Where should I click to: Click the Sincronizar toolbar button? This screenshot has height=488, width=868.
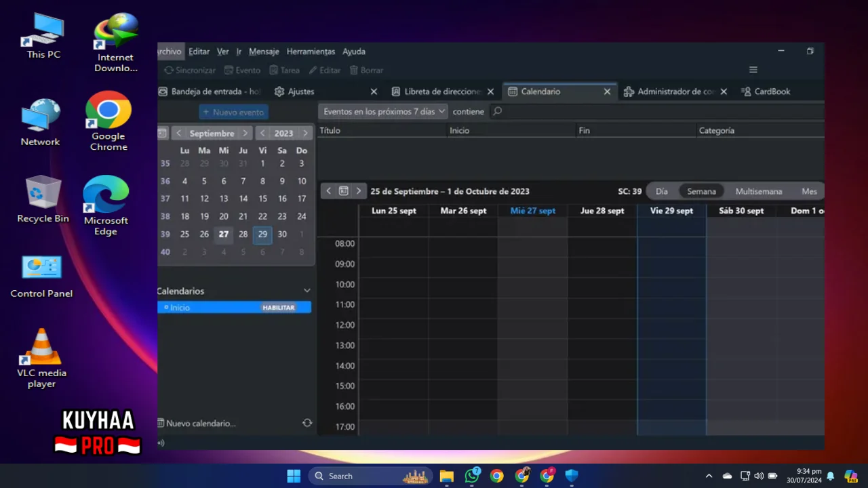(190, 70)
